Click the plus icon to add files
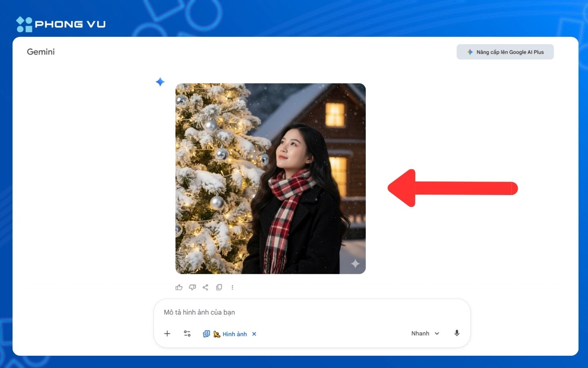Image resolution: width=588 pixels, height=368 pixels. (167, 334)
